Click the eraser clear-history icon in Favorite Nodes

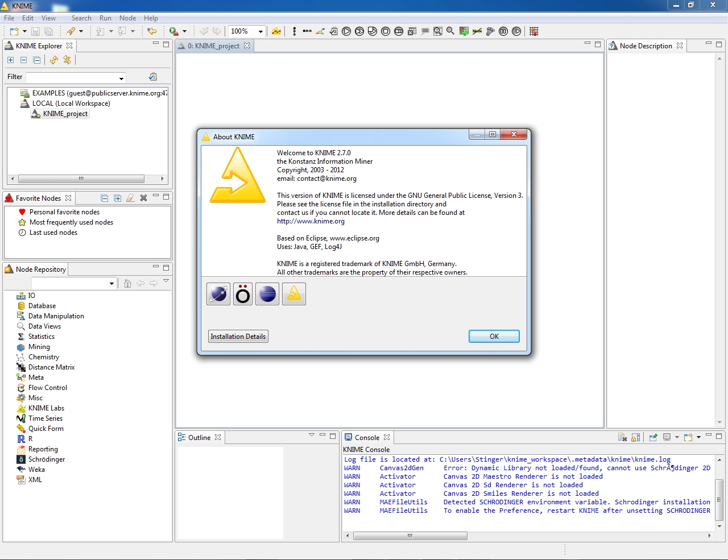tap(130, 198)
